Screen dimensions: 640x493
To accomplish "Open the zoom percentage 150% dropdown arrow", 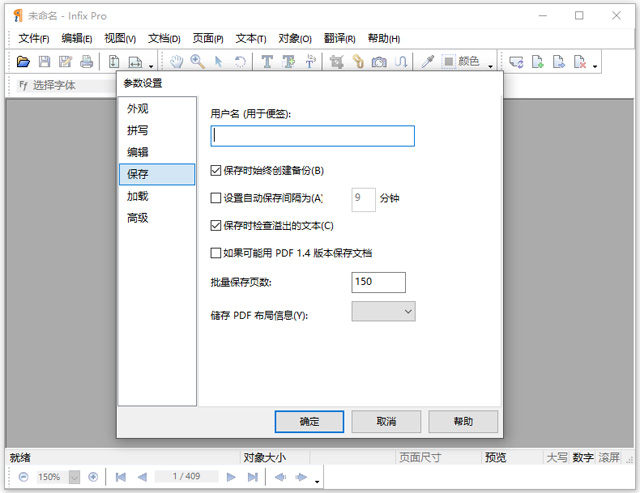I will point(74,477).
